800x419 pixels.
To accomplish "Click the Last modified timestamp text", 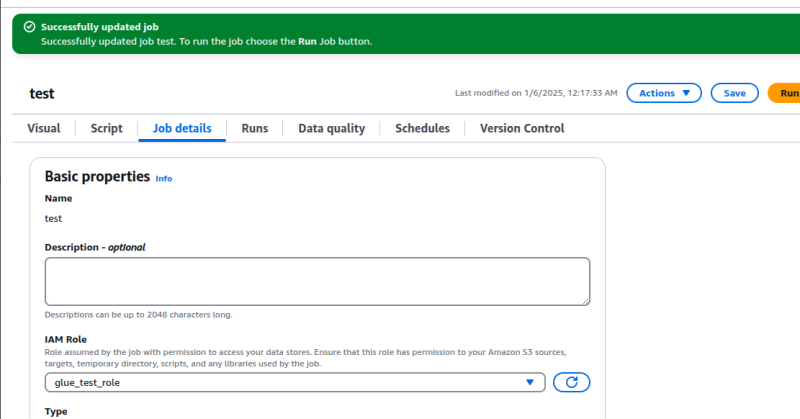I will point(536,93).
